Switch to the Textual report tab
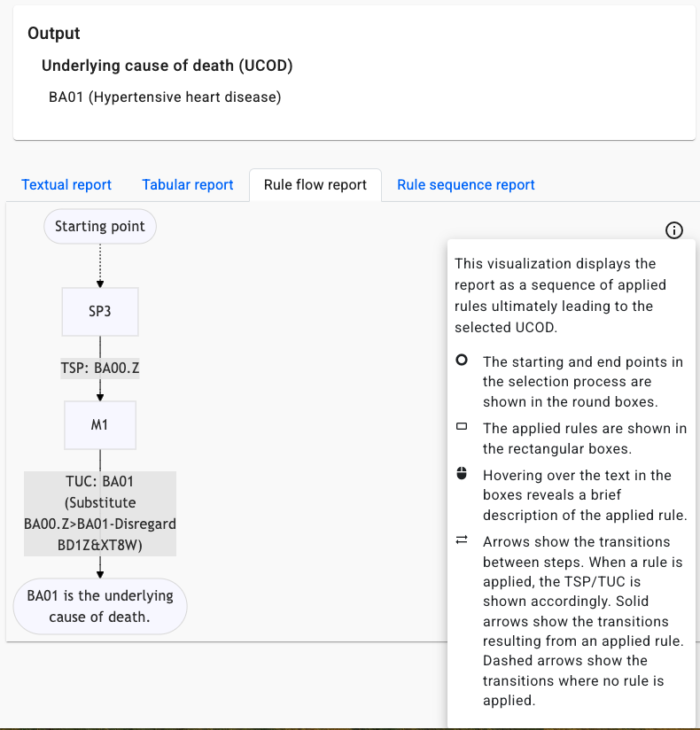Screen dimensions: 700x730 pos(66,185)
